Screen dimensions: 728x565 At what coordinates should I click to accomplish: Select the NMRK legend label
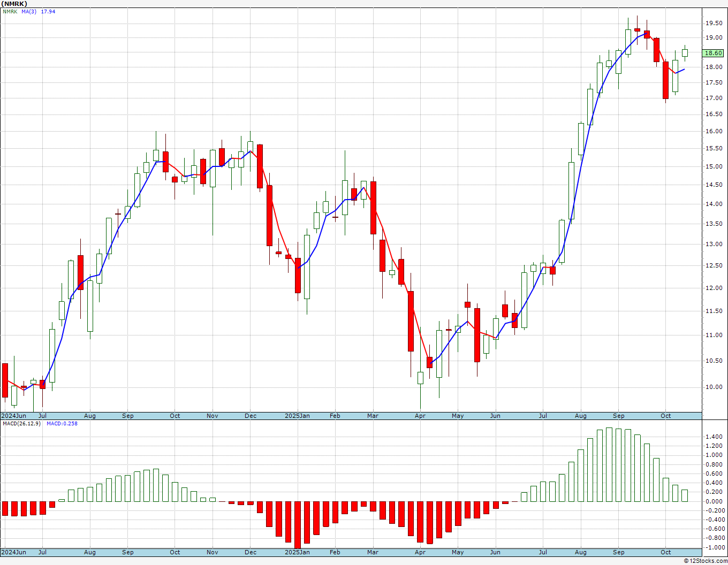[x=10, y=11]
